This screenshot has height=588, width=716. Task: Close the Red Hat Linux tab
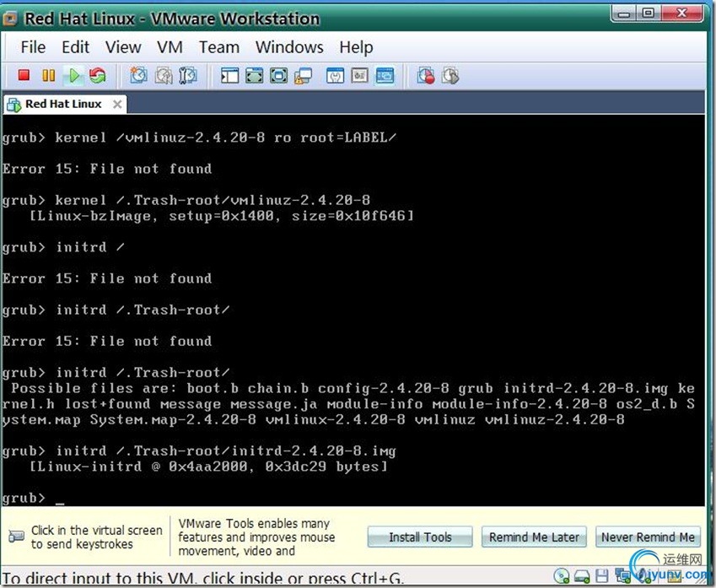tap(117, 104)
